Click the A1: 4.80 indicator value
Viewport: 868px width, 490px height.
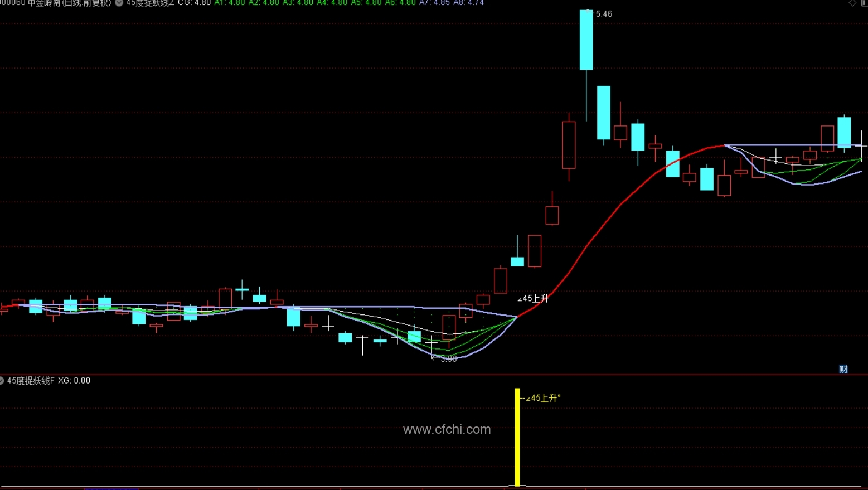click(x=230, y=3)
